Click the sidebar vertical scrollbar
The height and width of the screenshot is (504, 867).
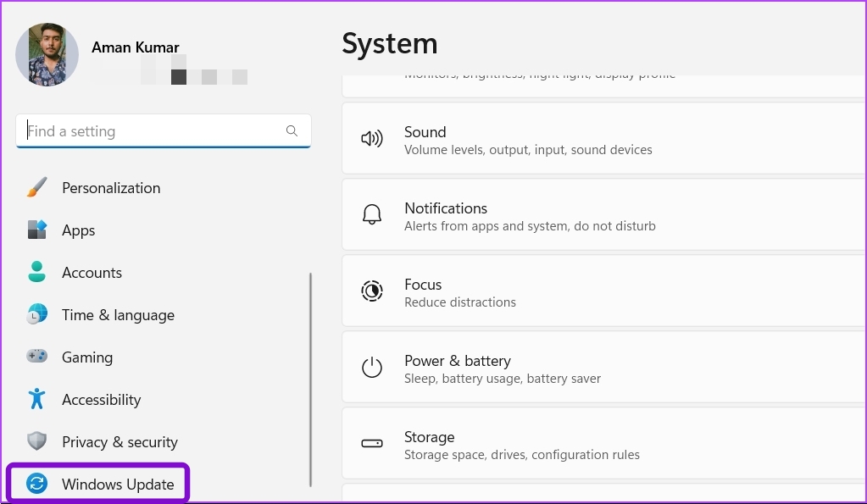point(310,379)
